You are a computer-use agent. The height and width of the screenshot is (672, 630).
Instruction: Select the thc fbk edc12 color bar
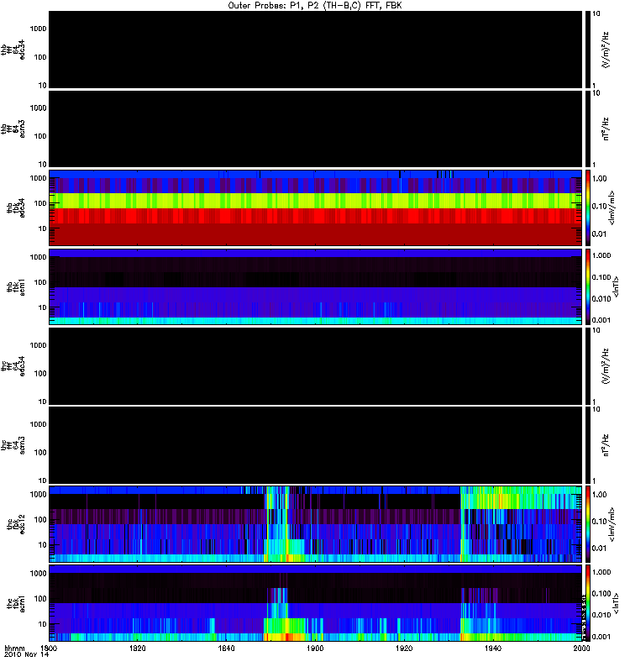pyautogui.click(x=588, y=523)
